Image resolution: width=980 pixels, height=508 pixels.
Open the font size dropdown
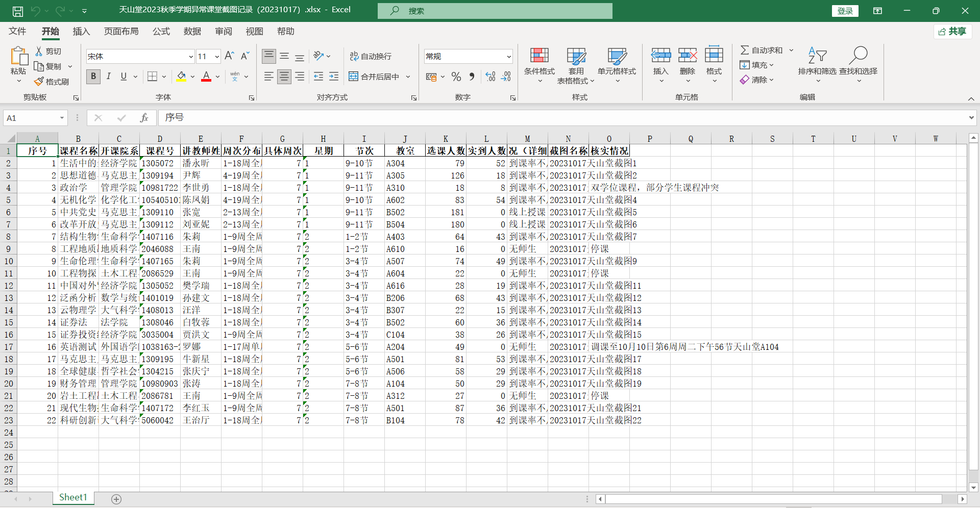217,57
